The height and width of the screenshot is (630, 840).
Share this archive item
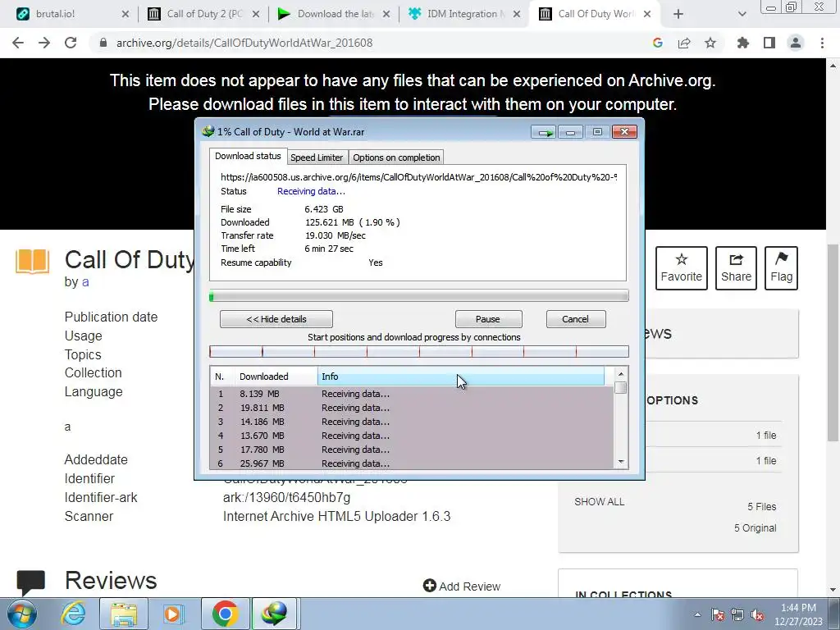point(736,268)
